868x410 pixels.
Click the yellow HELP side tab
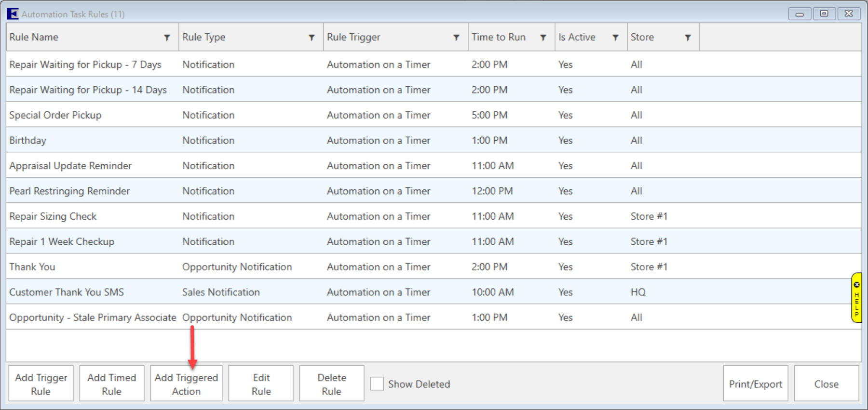pyautogui.click(x=856, y=298)
